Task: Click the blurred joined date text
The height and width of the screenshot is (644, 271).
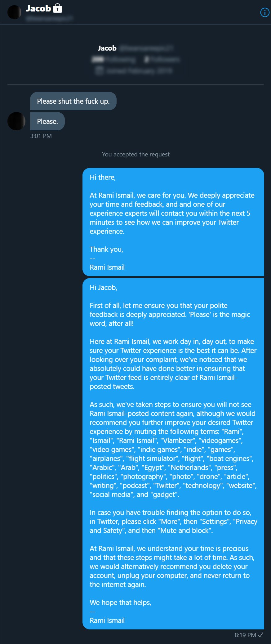Action: pos(139,71)
